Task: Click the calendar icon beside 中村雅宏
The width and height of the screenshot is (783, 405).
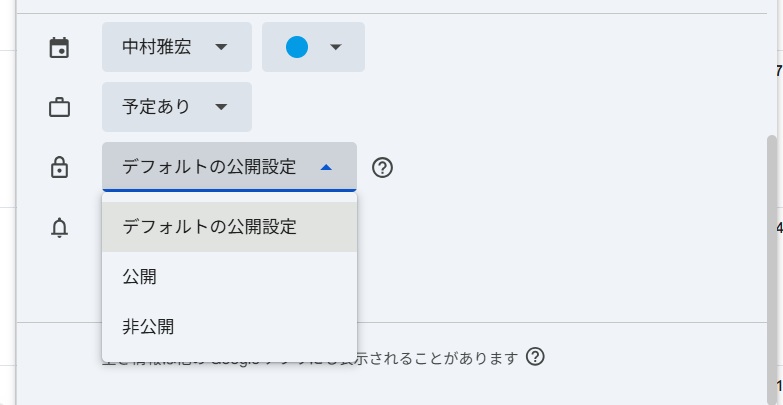Action: click(x=60, y=47)
